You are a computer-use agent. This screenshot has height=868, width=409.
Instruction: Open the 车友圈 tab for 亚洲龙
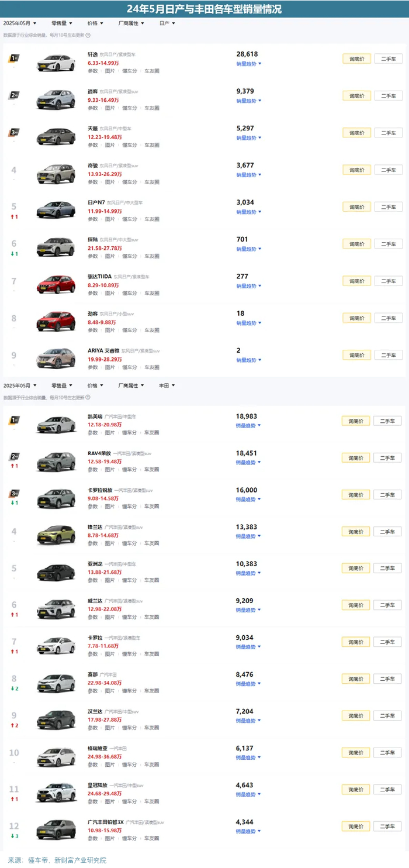[x=151, y=580]
